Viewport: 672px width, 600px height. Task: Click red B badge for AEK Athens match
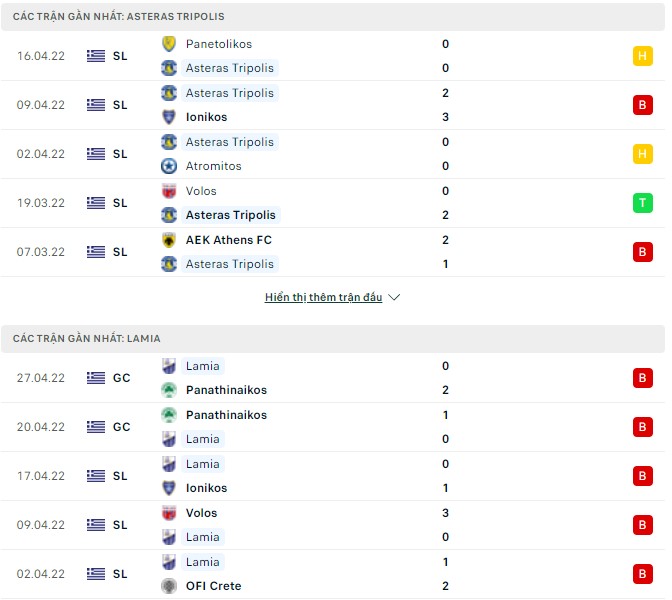642,252
